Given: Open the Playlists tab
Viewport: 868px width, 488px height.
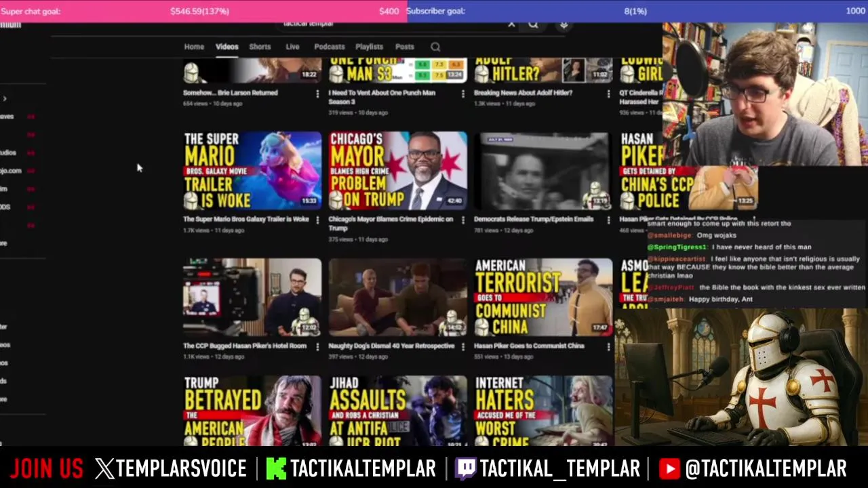Looking at the screenshot, I should coord(370,47).
